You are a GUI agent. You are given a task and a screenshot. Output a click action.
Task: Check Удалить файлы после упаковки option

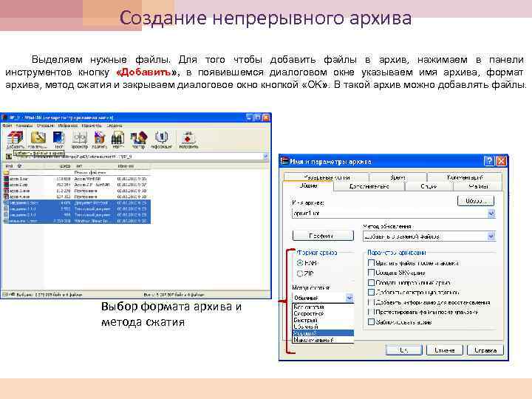point(371,263)
